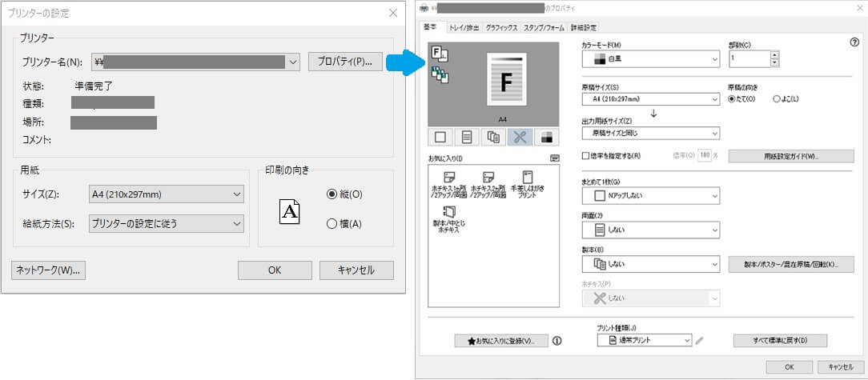Viewport: 868px width, 380px height.
Task: Switch to the トレイ/排出 tab
Action: click(463, 28)
